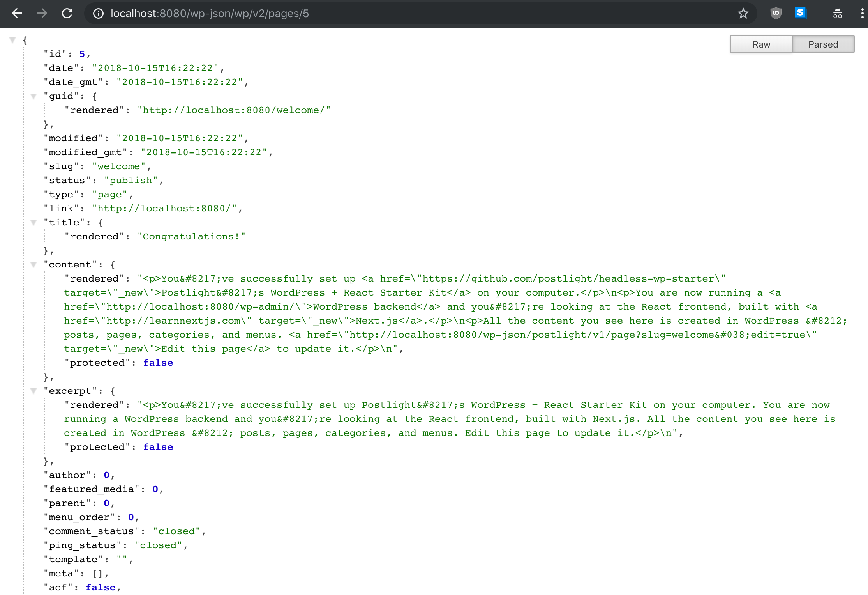Open Chrome's three-dot menu

click(x=863, y=13)
